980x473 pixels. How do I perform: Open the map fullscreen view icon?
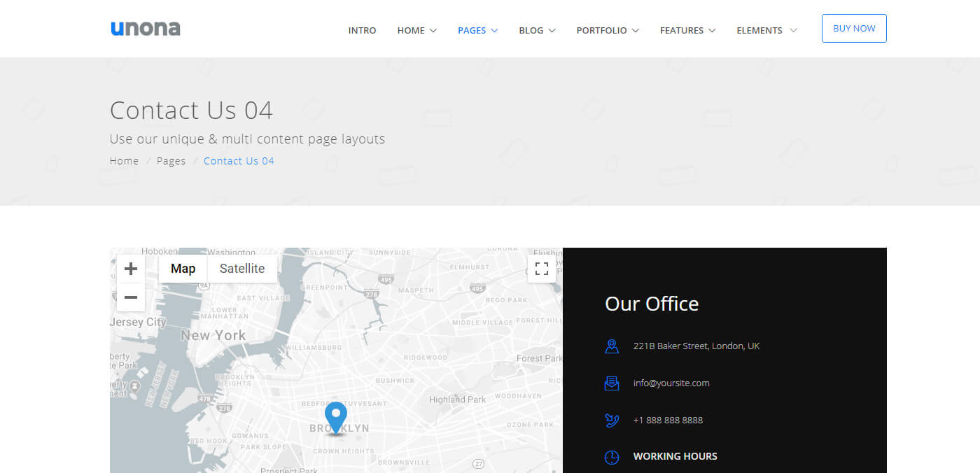(542, 268)
